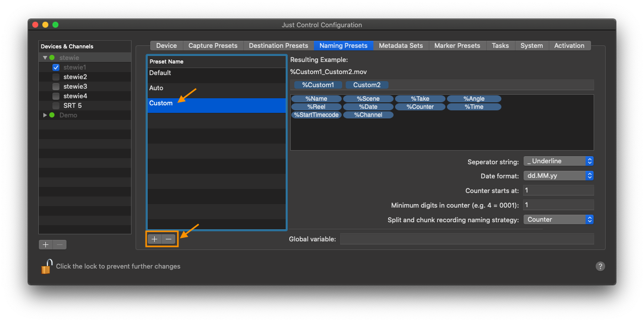644x322 pixels.
Task: Enable the SRT 5 channel checkbox
Action: click(56, 105)
